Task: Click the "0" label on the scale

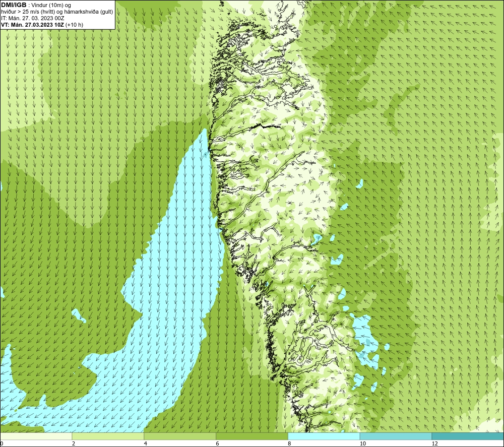Action: (x=2, y=443)
